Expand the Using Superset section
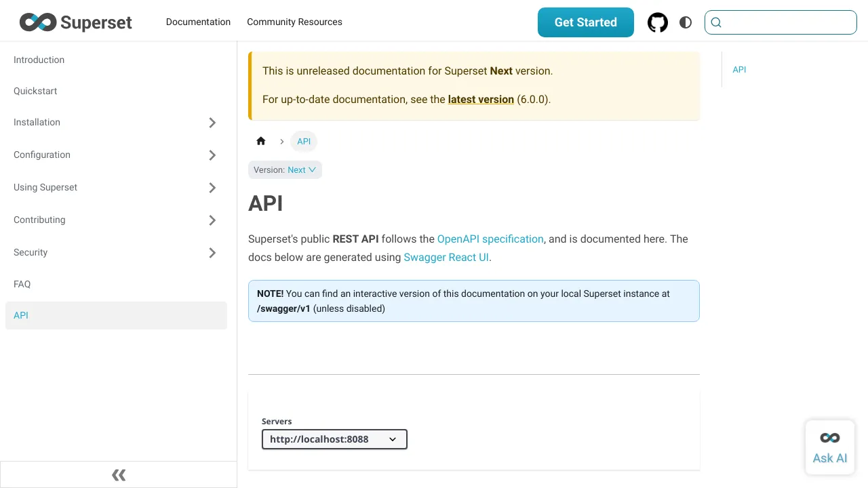Viewport: 868px width, 488px height. tap(212, 188)
